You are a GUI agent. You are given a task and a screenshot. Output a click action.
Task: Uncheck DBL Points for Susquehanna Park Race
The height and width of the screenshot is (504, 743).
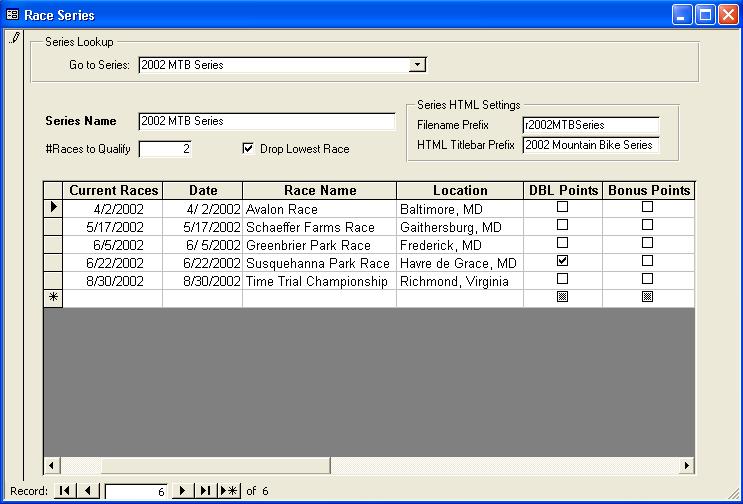pos(562,261)
